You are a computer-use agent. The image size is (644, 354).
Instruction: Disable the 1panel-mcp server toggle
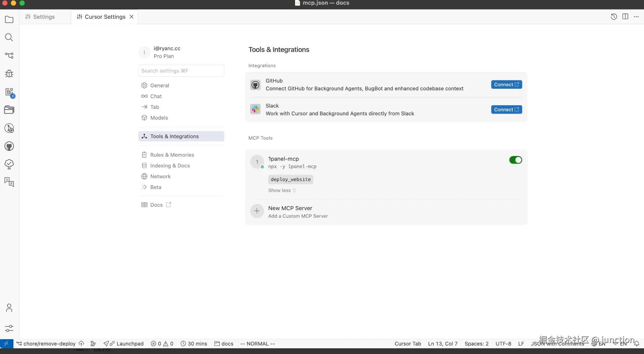[x=515, y=160]
